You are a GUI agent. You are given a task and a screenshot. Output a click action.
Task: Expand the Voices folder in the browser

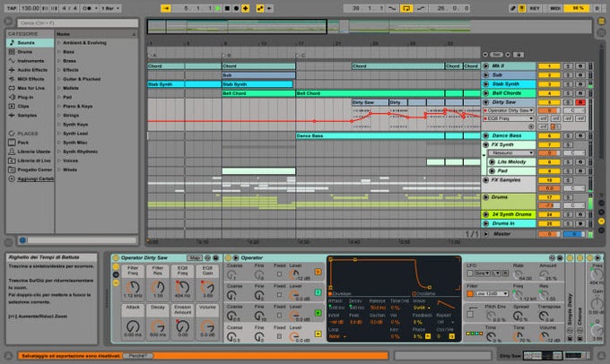pyautogui.click(x=59, y=160)
